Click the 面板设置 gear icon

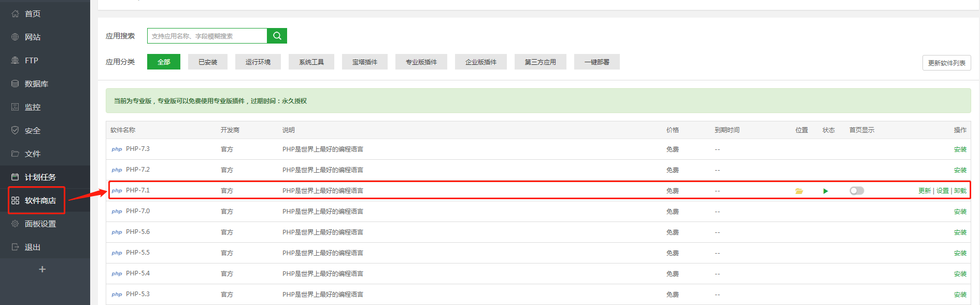pos(15,224)
